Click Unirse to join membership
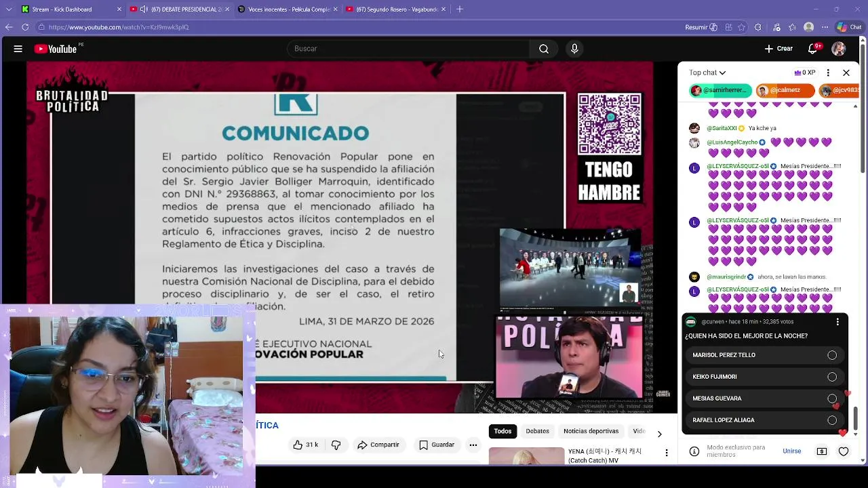 click(x=791, y=451)
